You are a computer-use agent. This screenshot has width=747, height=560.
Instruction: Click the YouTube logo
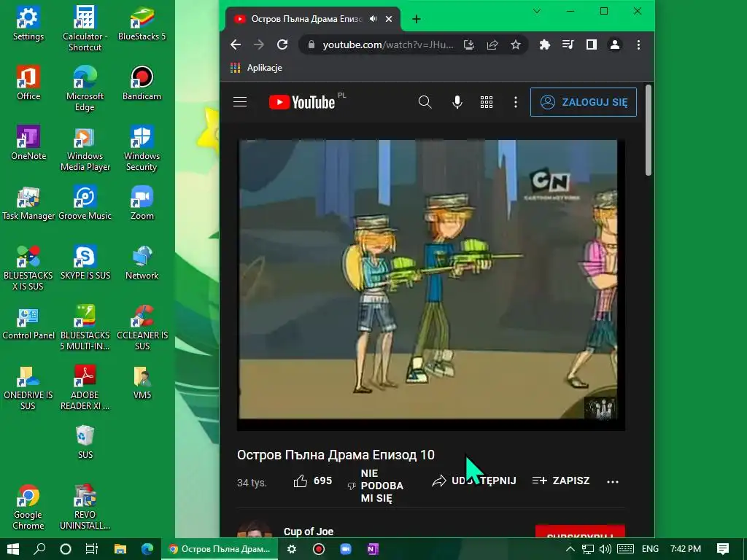pos(302,102)
